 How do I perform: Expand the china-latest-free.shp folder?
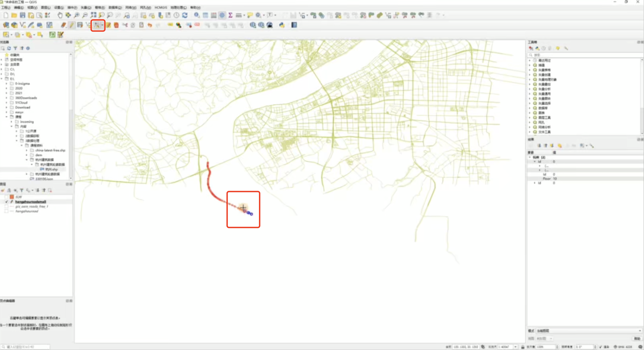click(26, 150)
